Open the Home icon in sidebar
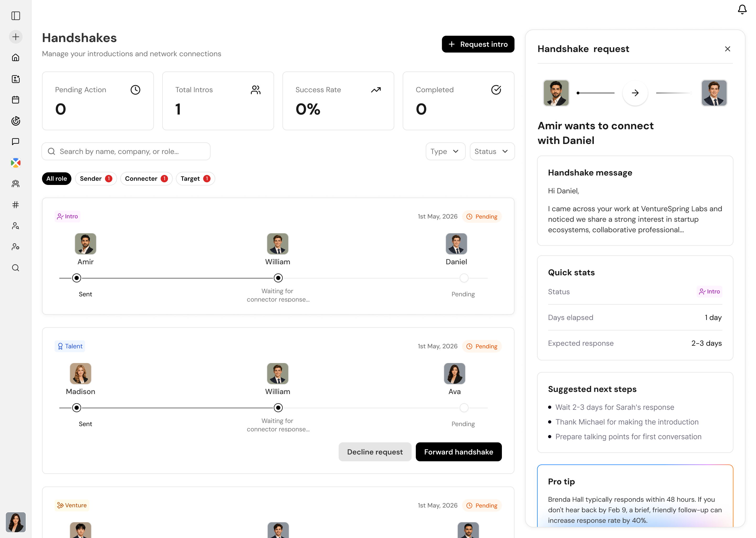Image resolution: width=756 pixels, height=538 pixels. pos(15,58)
